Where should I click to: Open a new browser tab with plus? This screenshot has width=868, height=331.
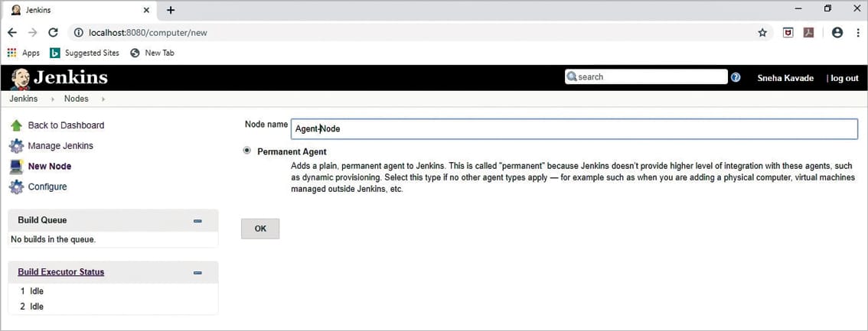(171, 10)
